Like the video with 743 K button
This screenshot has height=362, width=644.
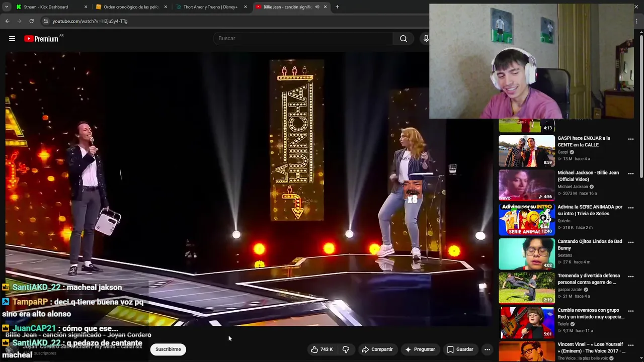321,349
